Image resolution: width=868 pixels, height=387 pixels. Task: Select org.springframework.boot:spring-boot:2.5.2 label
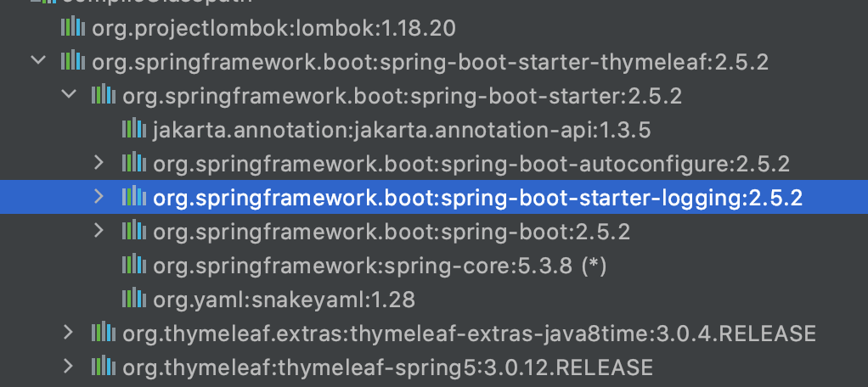click(x=392, y=233)
